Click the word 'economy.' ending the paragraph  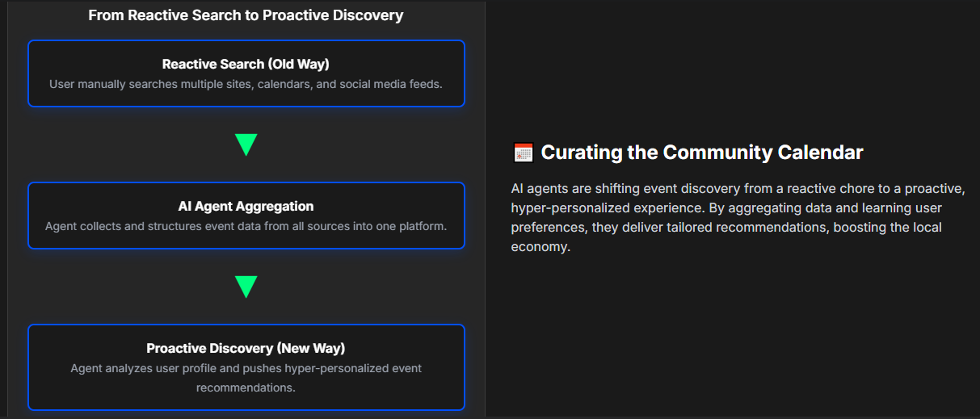[540, 247]
